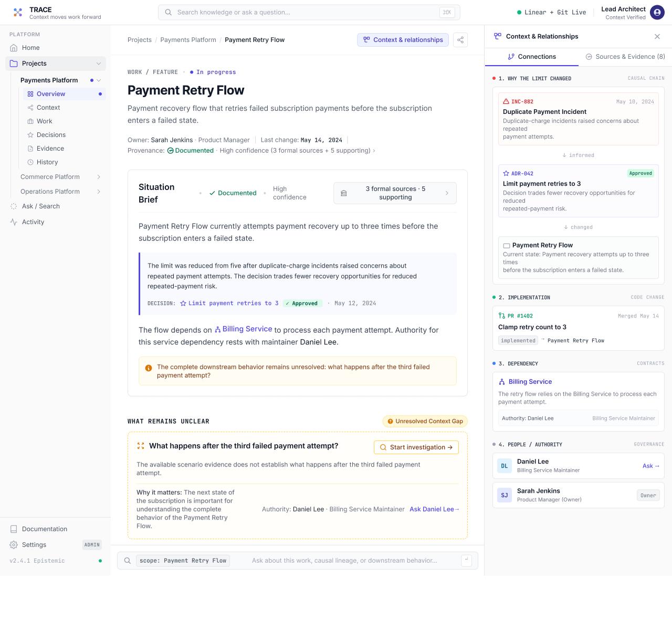Click the History clock icon
Screen dimensions: 672x633
(x=30, y=162)
